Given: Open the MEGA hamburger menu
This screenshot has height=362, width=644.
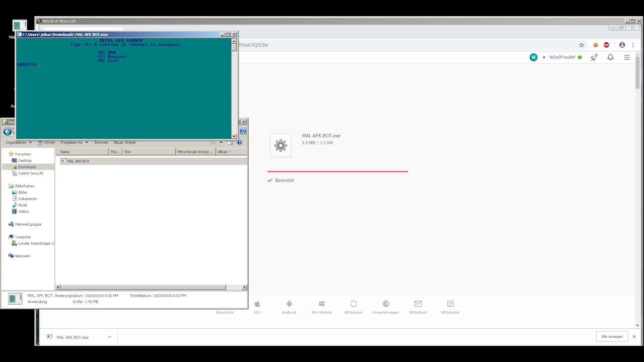Looking at the screenshot, I should pos(627,57).
